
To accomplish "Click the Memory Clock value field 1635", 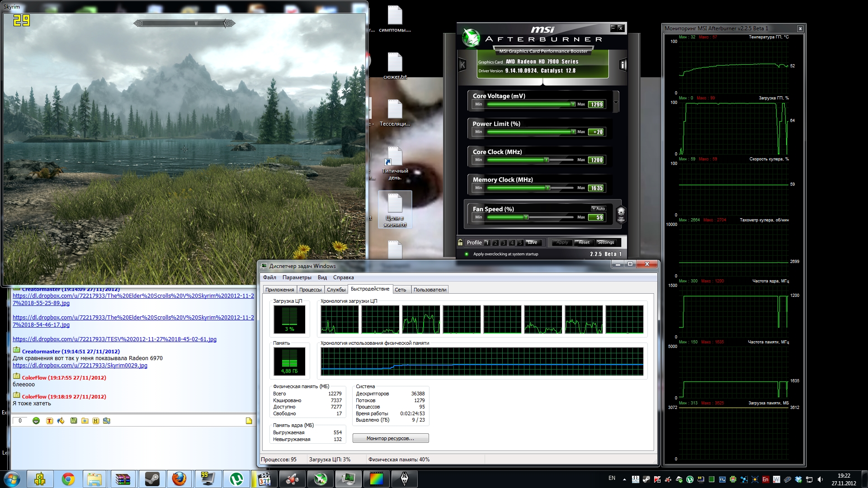I will pyautogui.click(x=596, y=188).
